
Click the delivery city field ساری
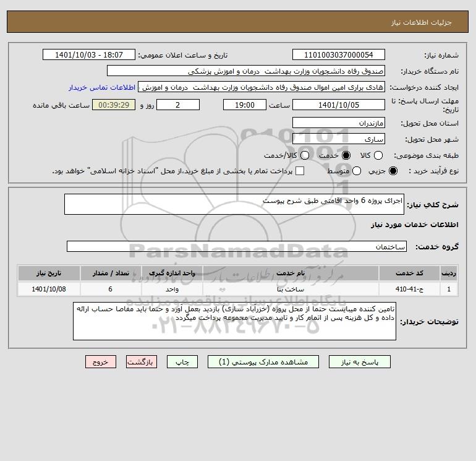[339, 139]
